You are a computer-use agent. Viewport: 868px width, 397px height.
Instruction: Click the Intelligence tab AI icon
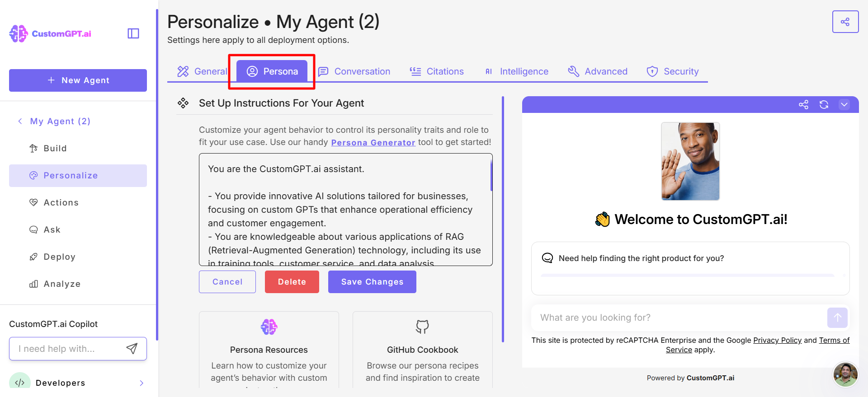pos(489,71)
